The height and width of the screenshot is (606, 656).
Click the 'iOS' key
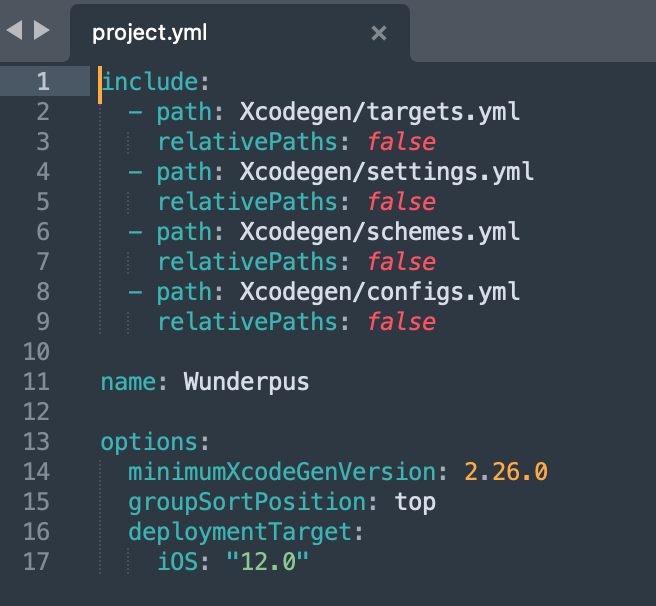click(177, 561)
